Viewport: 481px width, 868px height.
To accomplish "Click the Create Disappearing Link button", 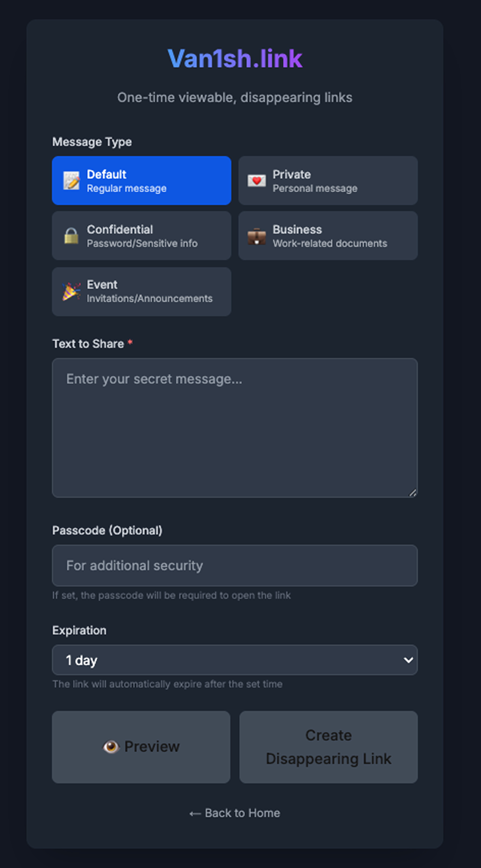I will [328, 747].
